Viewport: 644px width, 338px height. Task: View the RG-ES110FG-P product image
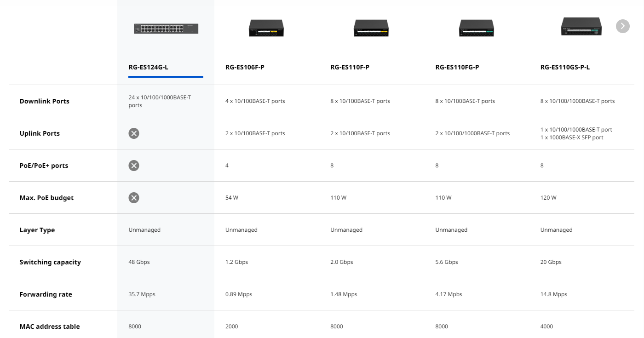tap(476, 28)
